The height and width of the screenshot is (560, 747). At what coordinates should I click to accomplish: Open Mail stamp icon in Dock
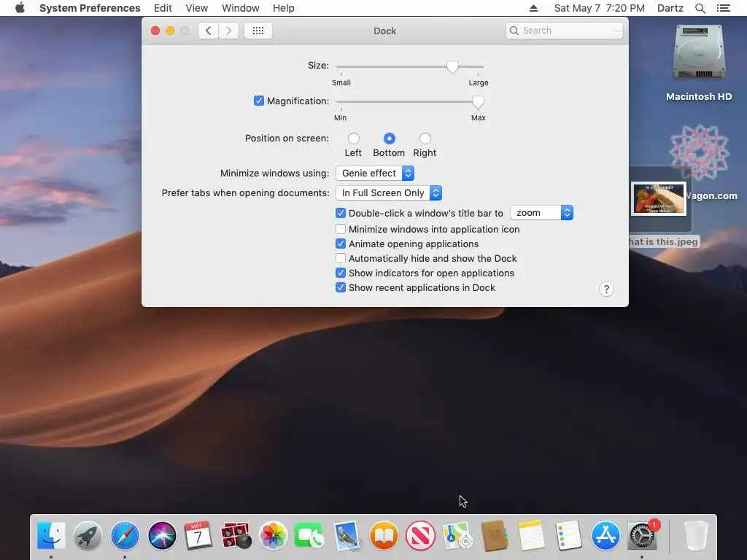coord(347,536)
